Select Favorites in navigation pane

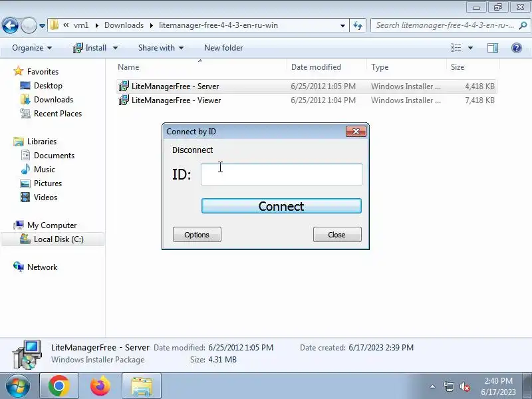pos(43,72)
